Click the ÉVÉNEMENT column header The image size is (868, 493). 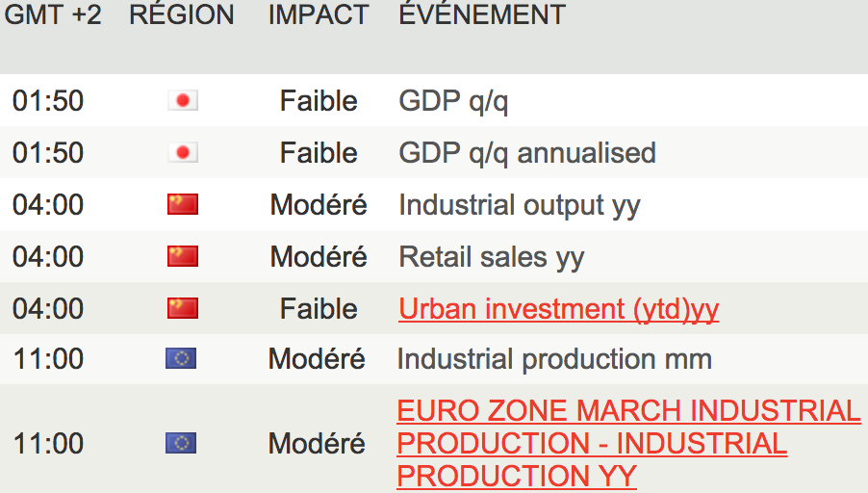click(x=482, y=15)
